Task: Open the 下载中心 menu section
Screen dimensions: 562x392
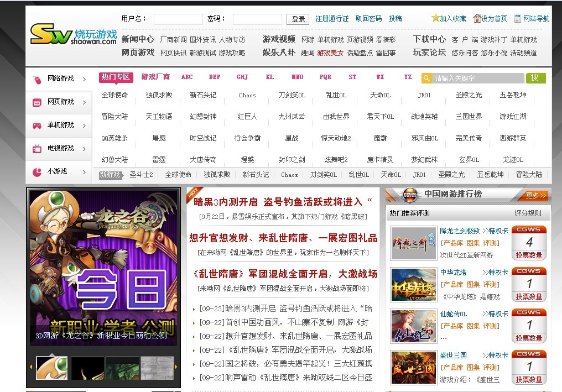Action: [429, 39]
